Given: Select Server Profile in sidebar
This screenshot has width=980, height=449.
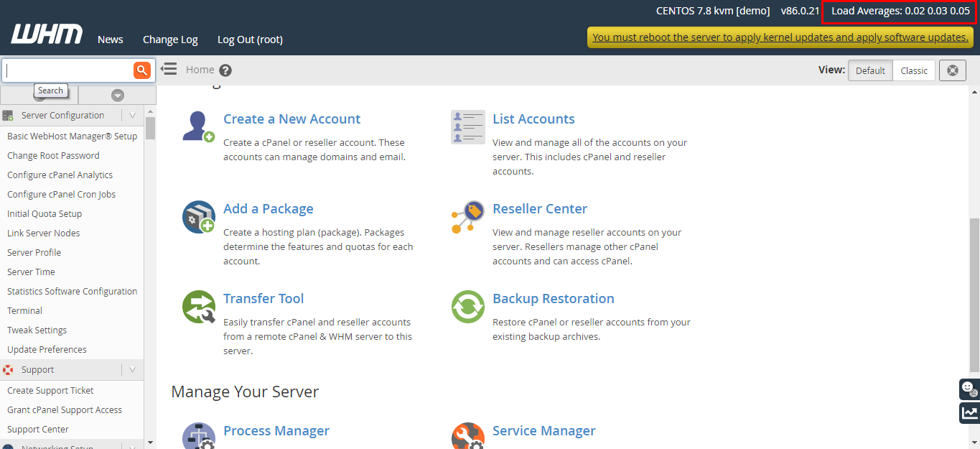Looking at the screenshot, I should [34, 253].
